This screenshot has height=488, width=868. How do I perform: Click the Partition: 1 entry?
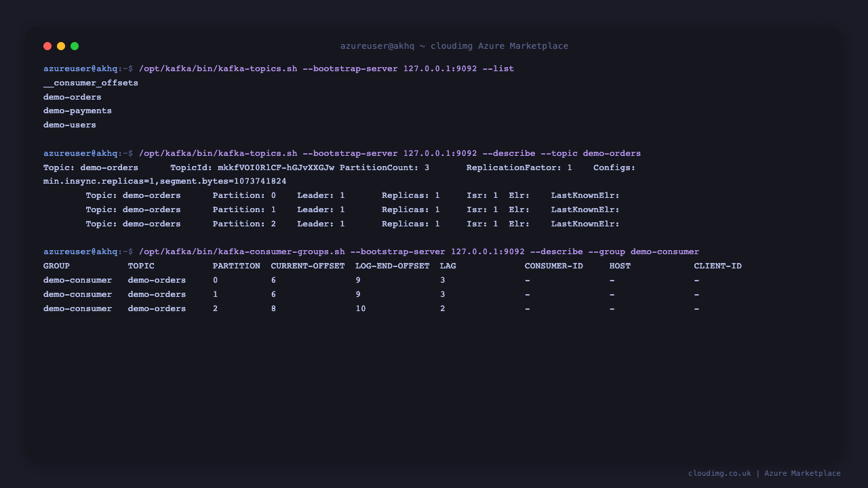pos(244,209)
